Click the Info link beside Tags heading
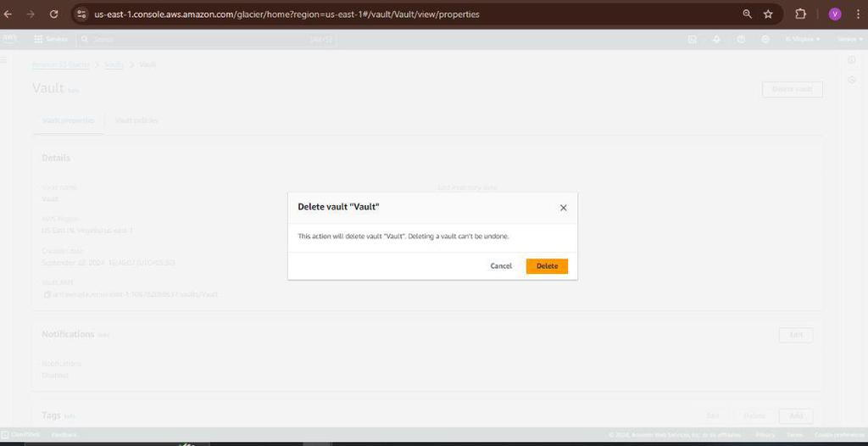This screenshot has height=446, width=868. click(70, 416)
